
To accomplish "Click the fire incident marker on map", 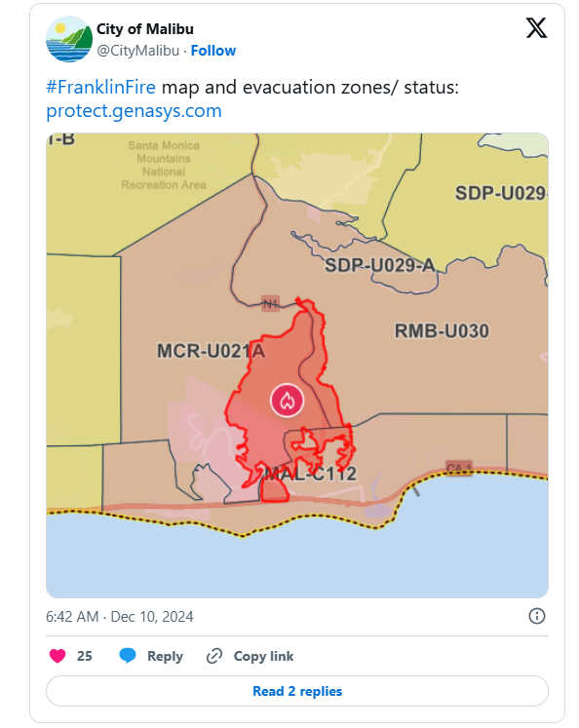I will tap(288, 401).
